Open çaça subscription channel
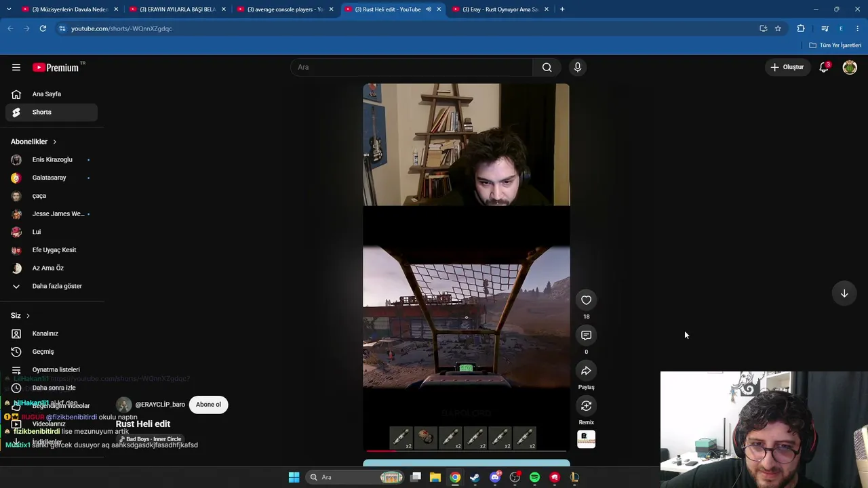868x488 pixels. (52, 196)
